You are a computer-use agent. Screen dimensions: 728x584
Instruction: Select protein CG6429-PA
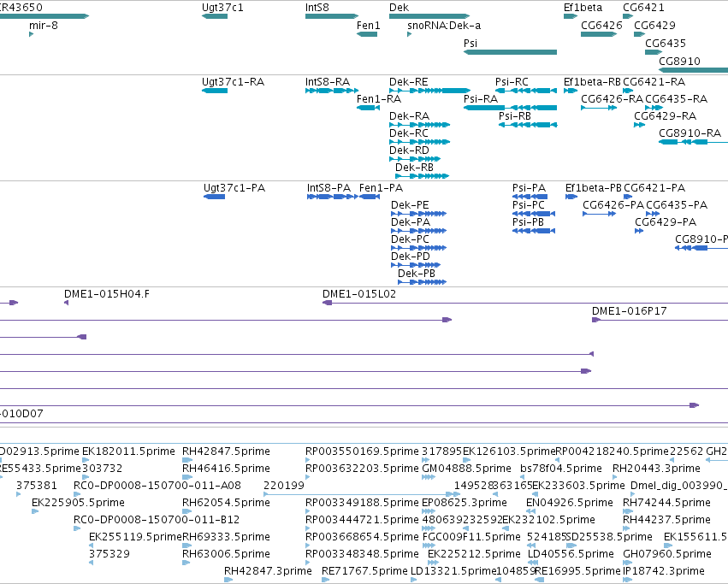(x=666, y=222)
